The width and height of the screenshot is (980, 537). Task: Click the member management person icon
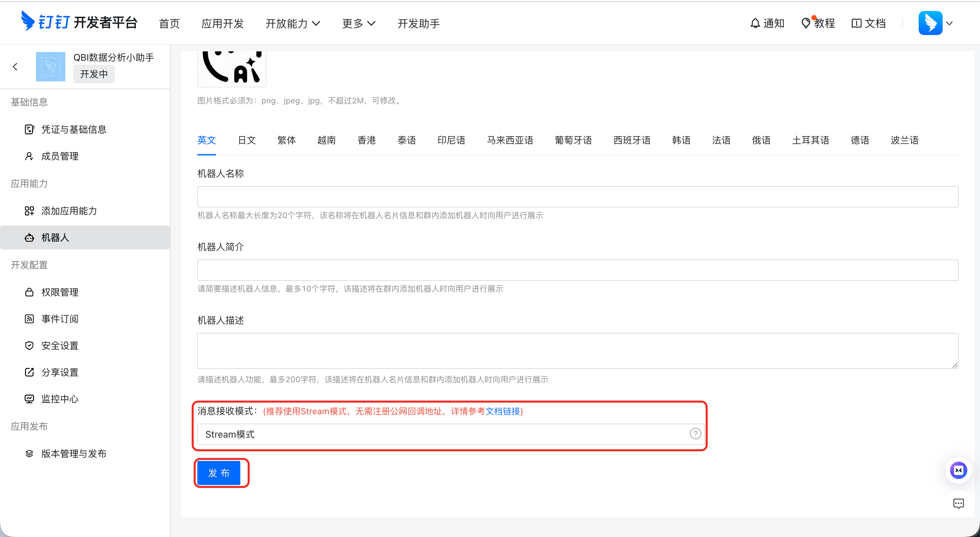29,156
